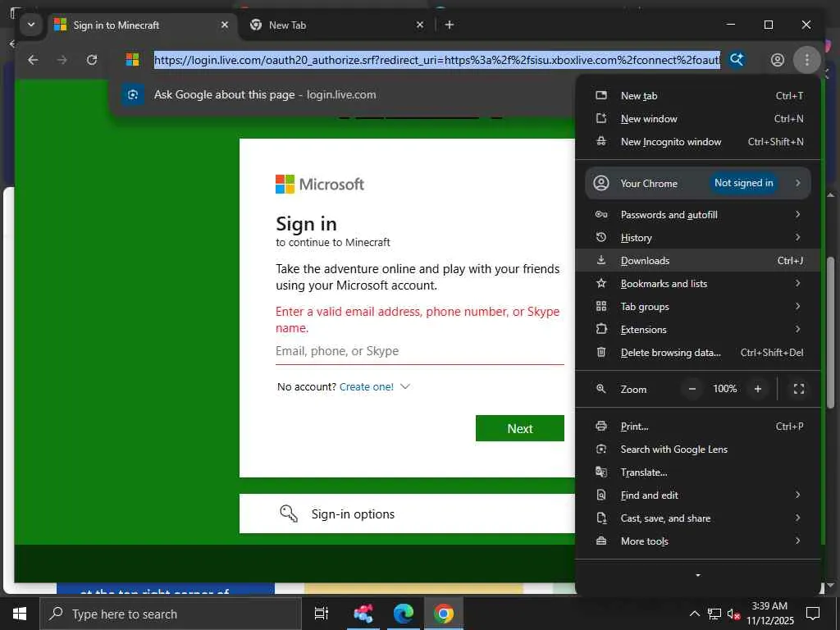Expand the chevron beside Create one!
The width and height of the screenshot is (840, 630).
tap(405, 386)
